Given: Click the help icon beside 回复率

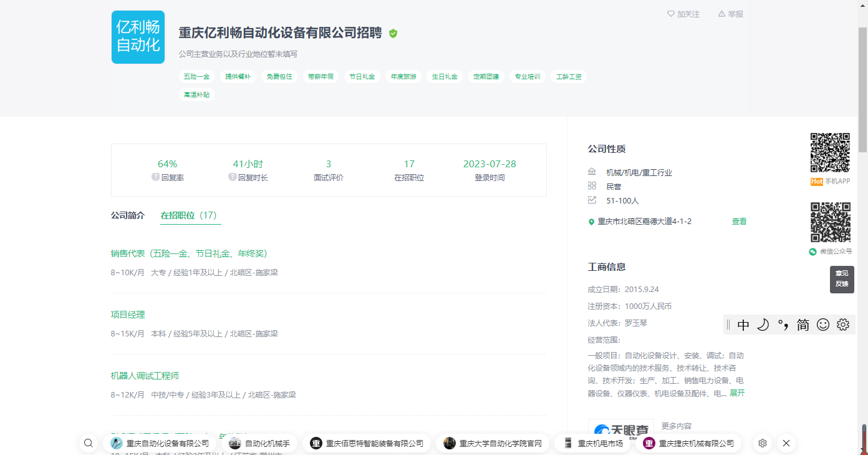Looking at the screenshot, I should tap(155, 177).
